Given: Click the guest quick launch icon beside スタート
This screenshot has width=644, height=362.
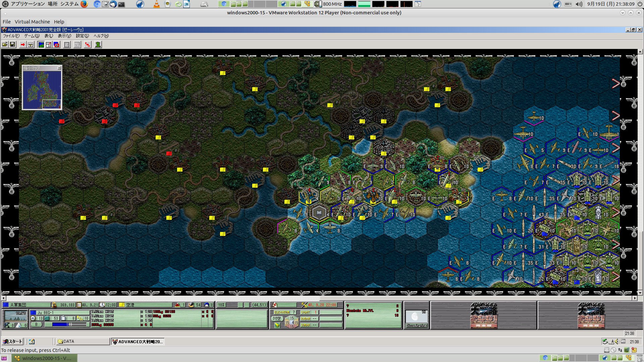Looking at the screenshot, I should click(32, 342).
